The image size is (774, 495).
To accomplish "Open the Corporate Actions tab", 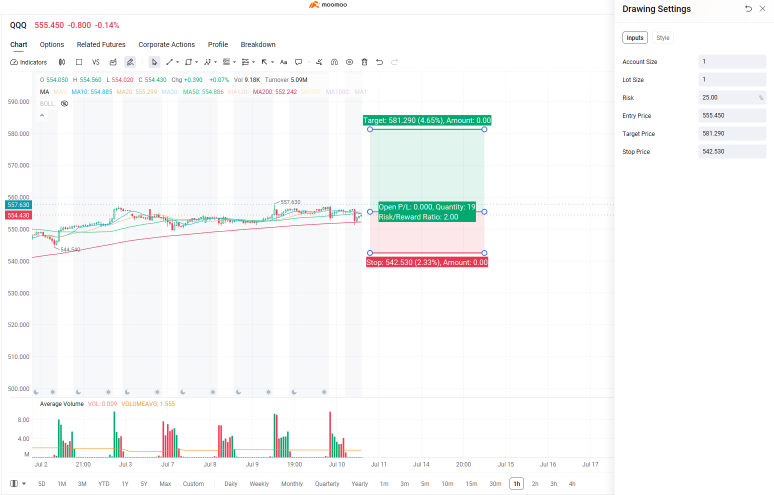I will (x=167, y=44).
